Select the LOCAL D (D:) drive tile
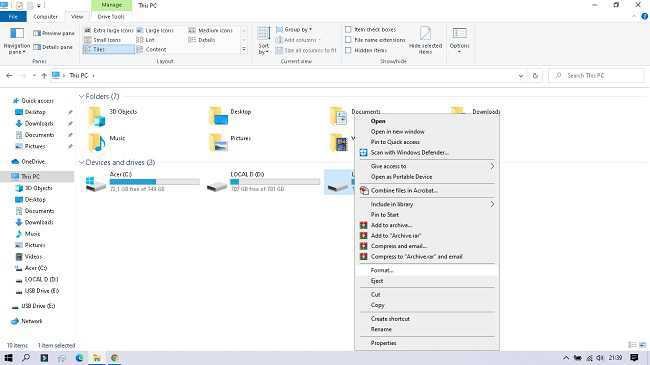 [263, 182]
